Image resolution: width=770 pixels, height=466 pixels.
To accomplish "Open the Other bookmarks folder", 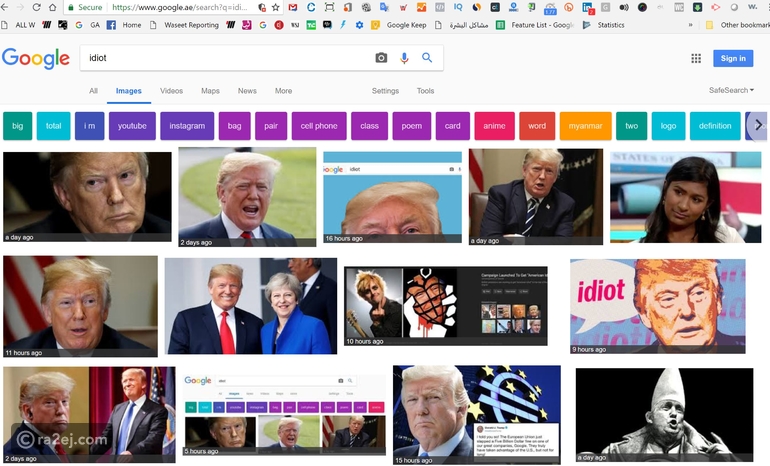I will 740,25.
